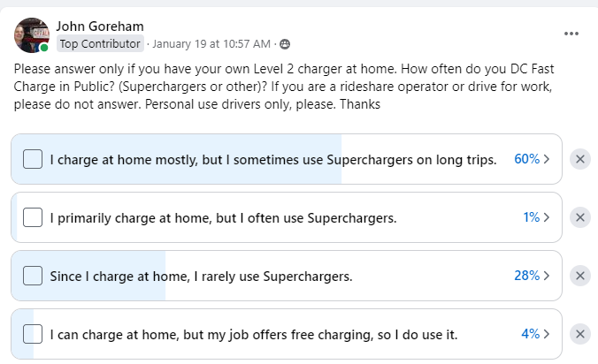The image size is (598, 364).
Task: Expand voters for the 28% option
Action: (x=532, y=276)
